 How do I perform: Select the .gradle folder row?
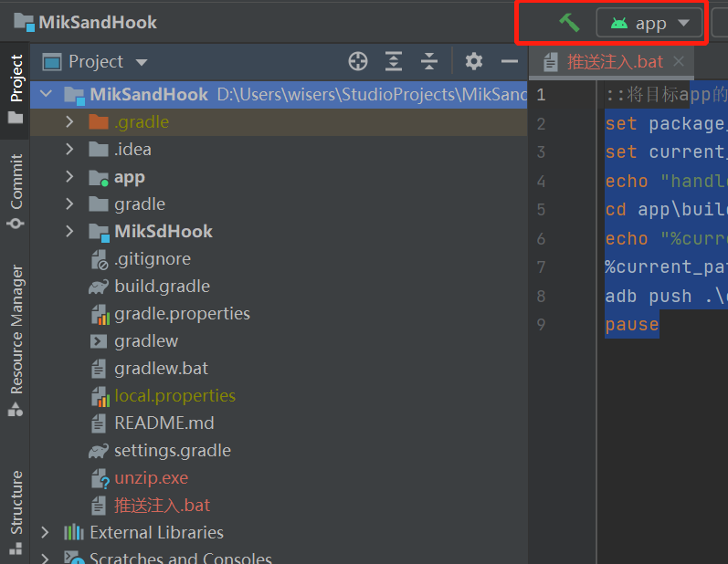(279, 122)
